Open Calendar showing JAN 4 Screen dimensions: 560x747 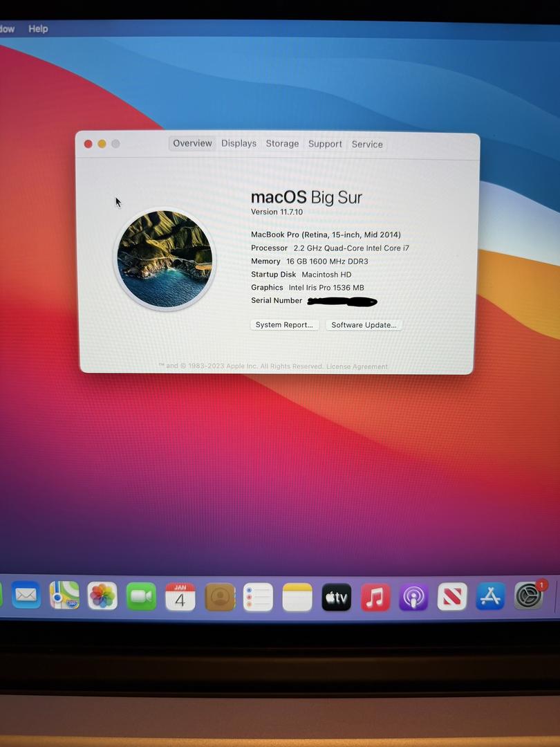pos(180,596)
